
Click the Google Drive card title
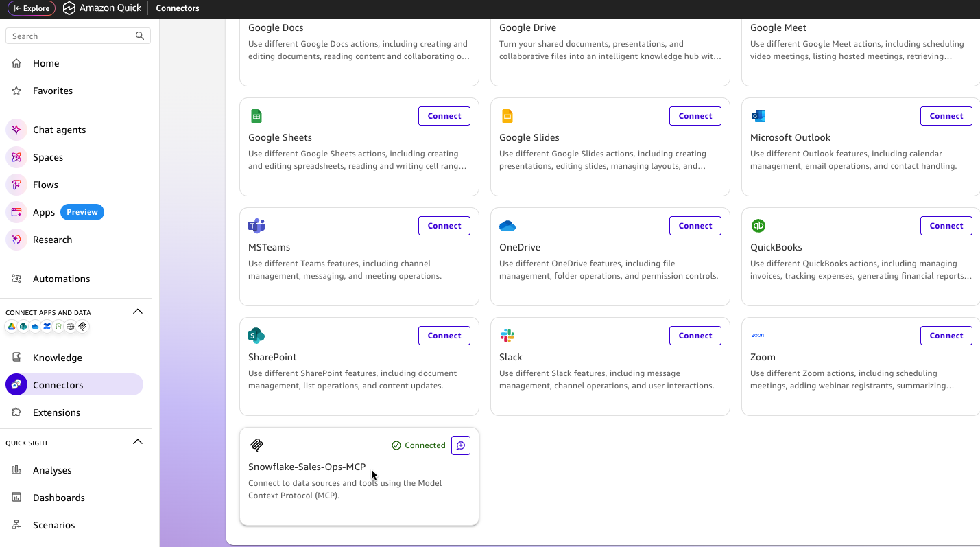(527, 27)
